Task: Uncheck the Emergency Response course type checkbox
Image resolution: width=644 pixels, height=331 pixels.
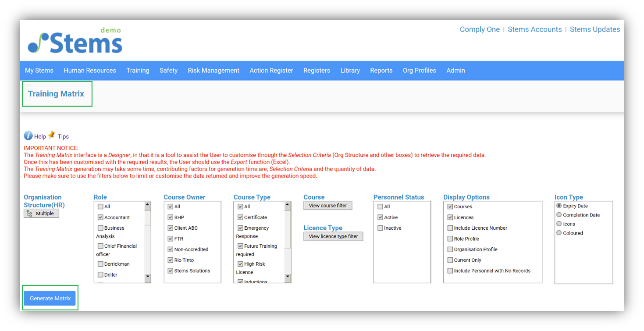Action: click(240, 228)
